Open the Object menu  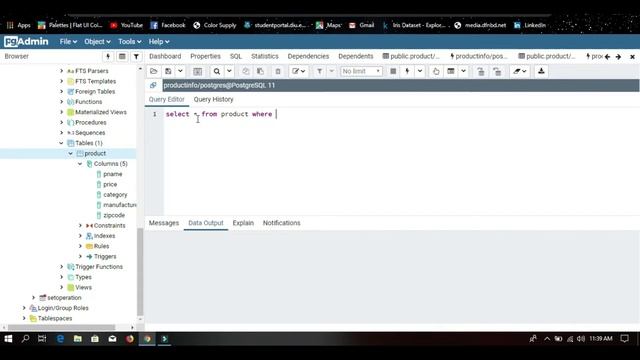click(97, 42)
